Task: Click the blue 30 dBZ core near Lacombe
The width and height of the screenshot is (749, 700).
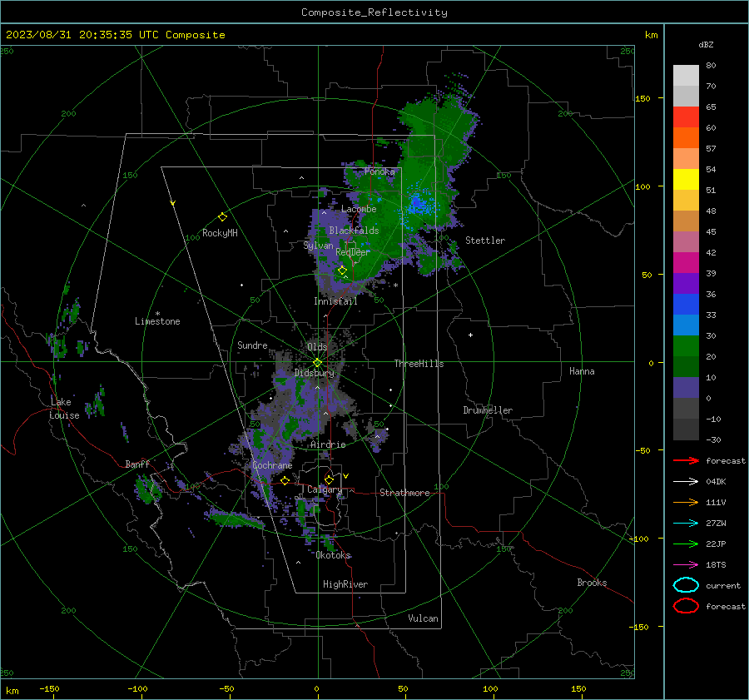Action: (x=419, y=204)
